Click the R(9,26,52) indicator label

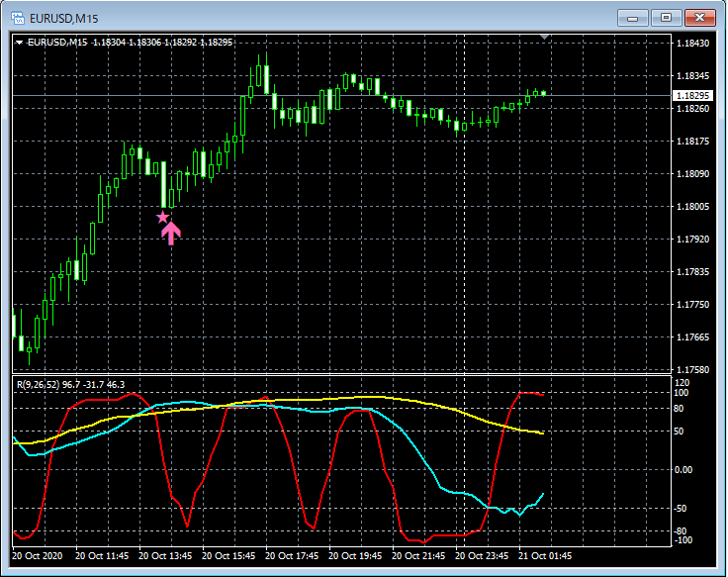tap(70, 385)
